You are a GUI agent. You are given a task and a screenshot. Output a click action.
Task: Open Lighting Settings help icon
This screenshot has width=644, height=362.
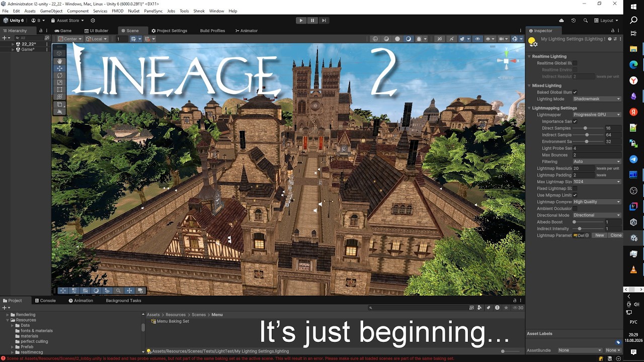[x=610, y=39]
